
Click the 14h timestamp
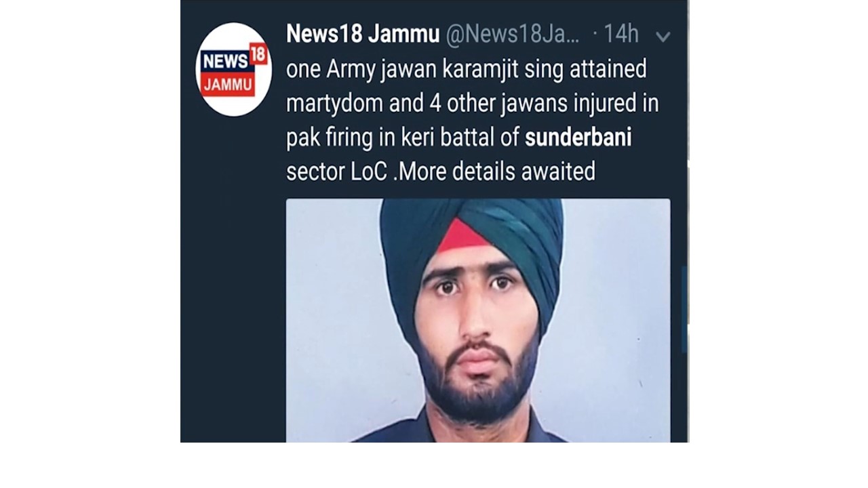[x=620, y=34]
